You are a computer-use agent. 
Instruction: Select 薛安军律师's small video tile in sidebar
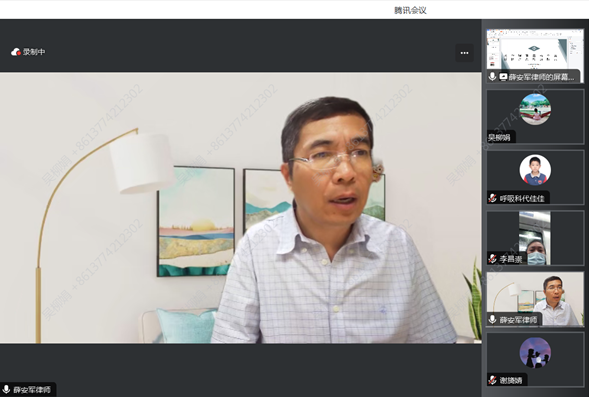(x=535, y=299)
